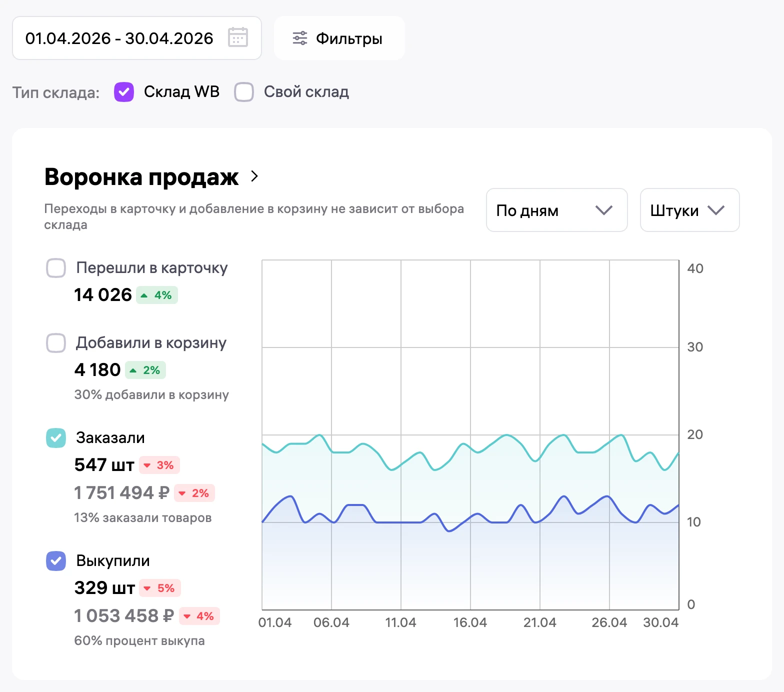
Task: Click the 14 026 visits value
Action: (x=103, y=295)
